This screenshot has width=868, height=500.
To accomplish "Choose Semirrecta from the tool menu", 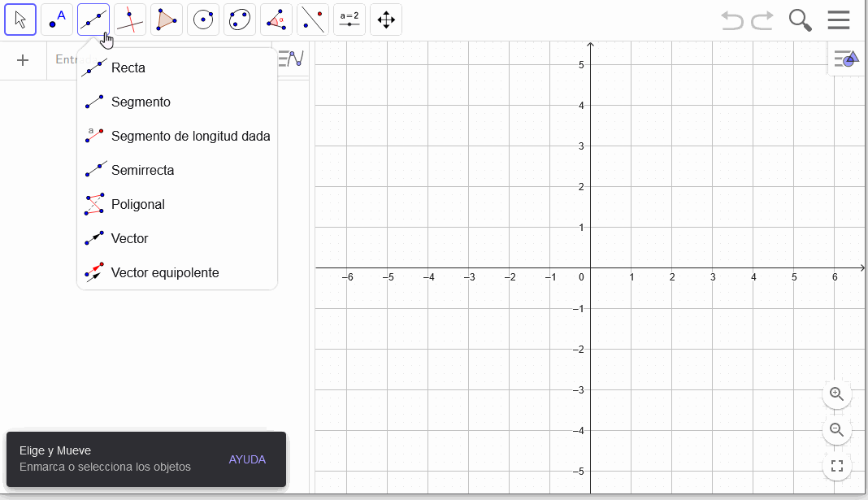I will (x=177, y=170).
